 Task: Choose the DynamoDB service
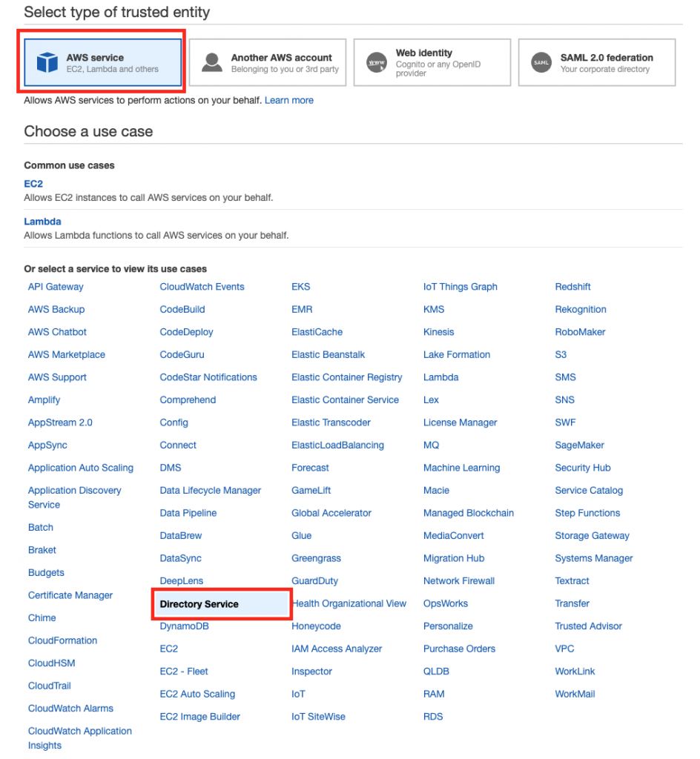pyautogui.click(x=184, y=626)
